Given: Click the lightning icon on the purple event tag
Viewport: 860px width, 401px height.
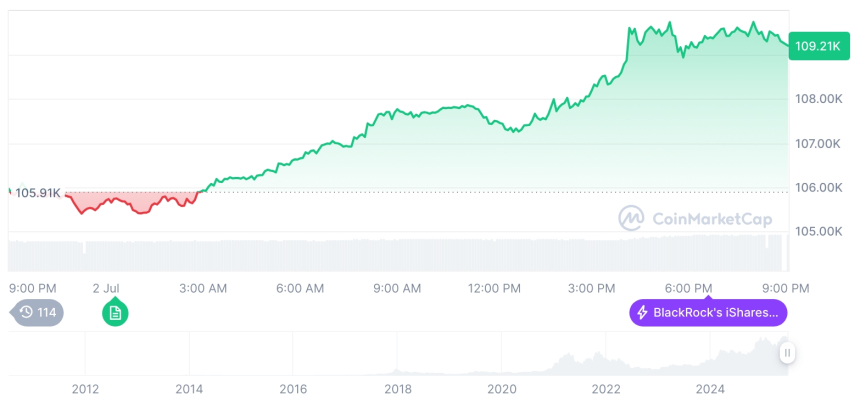Looking at the screenshot, I should (642, 313).
